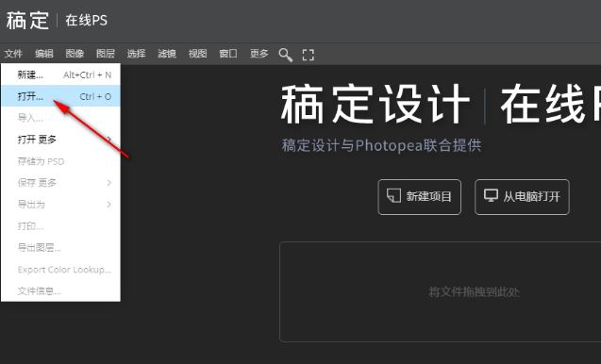Screen dimensions: 601x364
Task: Click the 稿定设计与Photopea联合提供 subtitle text
Action: (x=381, y=145)
